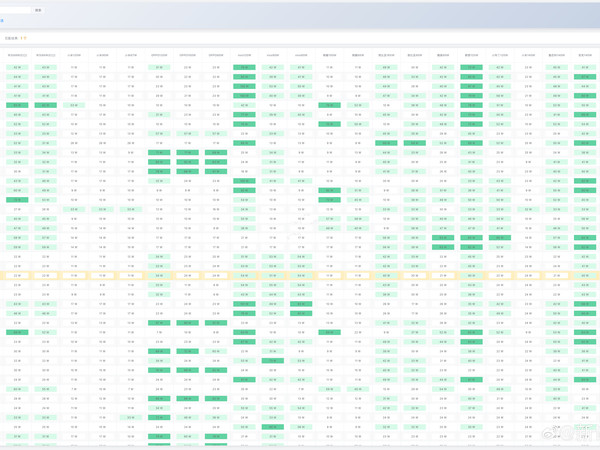
Task: Focus the search input field at top
Action: point(15,10)
